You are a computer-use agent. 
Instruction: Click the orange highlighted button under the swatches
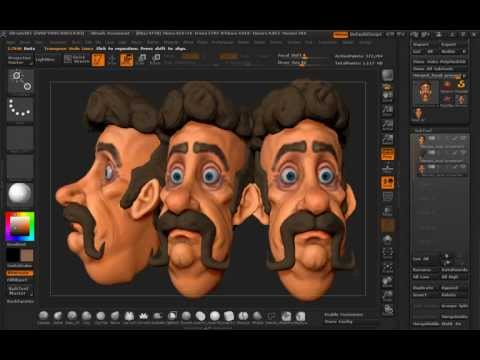pos(20,273)
